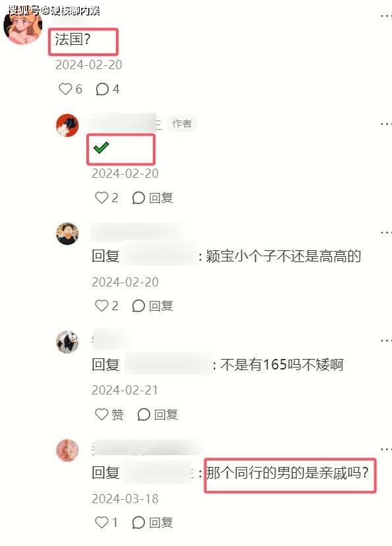
Task: Open more options menu on author's reply
Action: (385, 124)
